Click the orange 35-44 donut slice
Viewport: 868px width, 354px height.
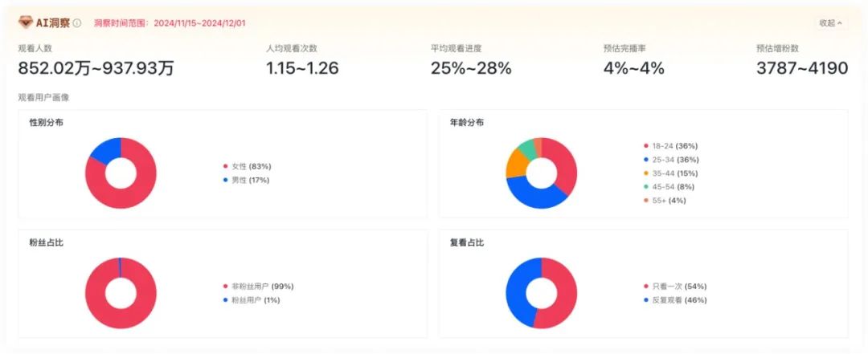514,163
